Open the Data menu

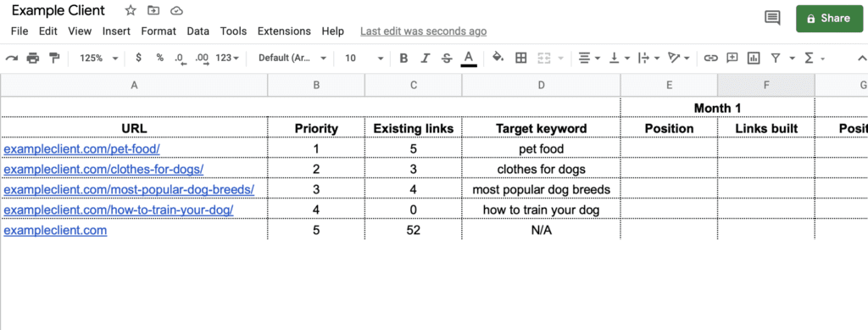[x=198, y=31]
